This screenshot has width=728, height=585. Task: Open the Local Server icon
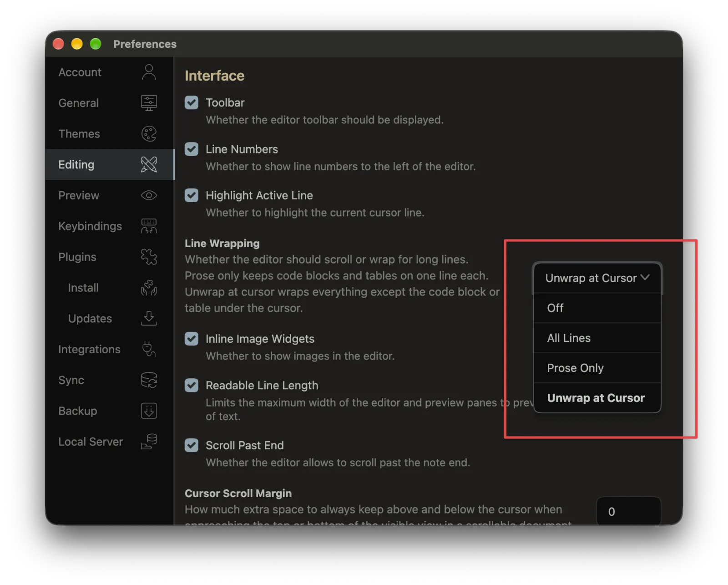(x=149, y=442)
